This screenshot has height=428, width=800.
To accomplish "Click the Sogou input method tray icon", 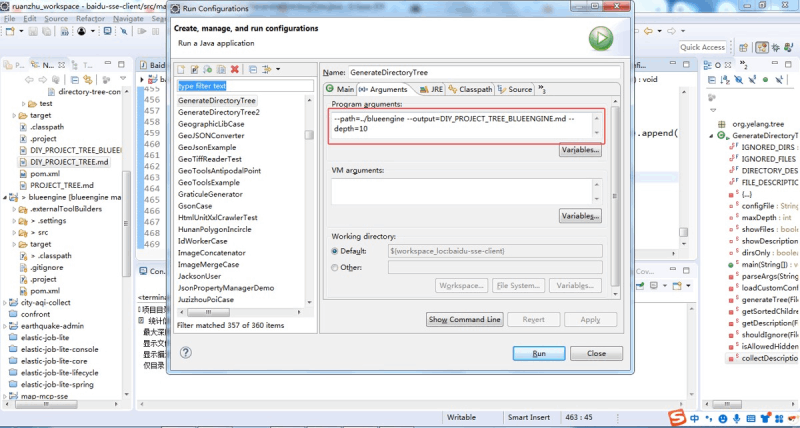I will [x=677, y=419].
